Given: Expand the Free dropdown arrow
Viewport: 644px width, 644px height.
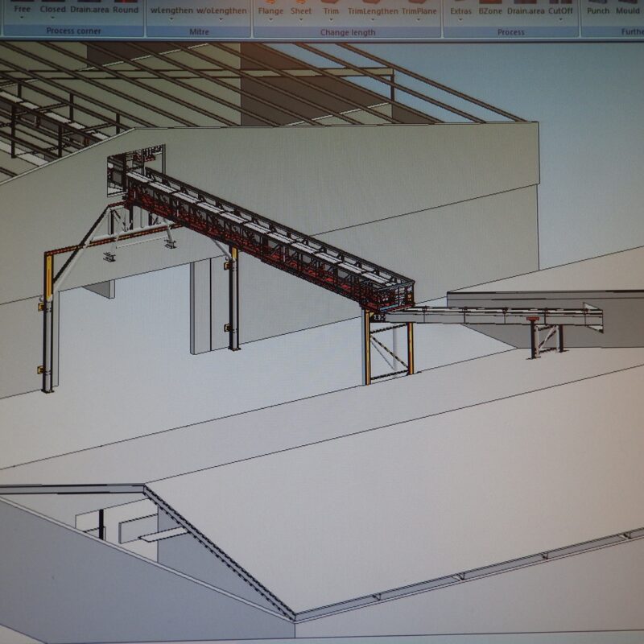Looking at the screenshot, I should coord(22,18).
